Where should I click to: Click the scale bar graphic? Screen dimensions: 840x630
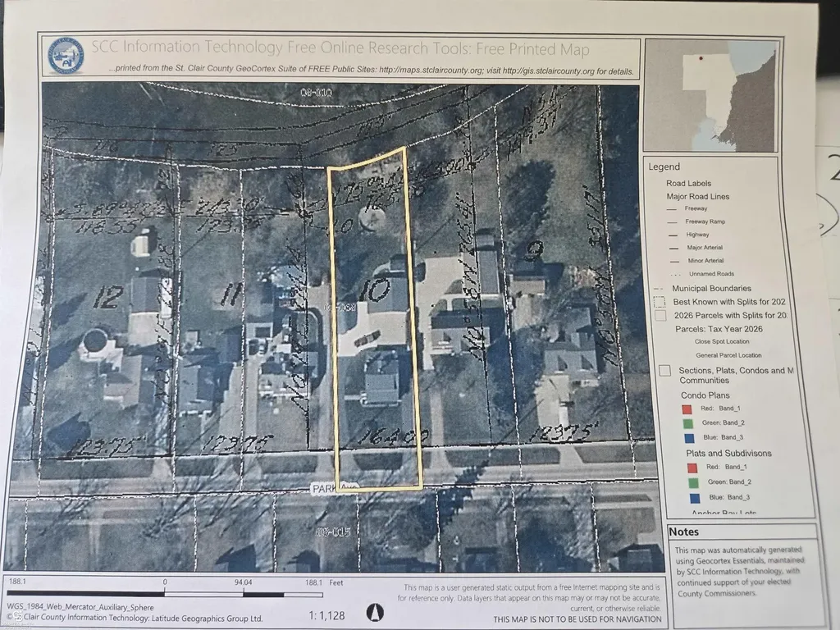(164, 594)
